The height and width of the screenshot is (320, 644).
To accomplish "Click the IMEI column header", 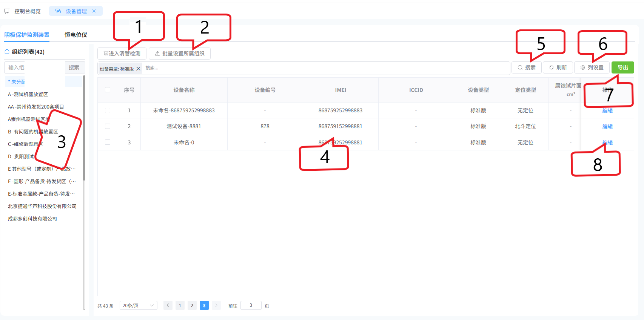I will (x=340, y=90).
